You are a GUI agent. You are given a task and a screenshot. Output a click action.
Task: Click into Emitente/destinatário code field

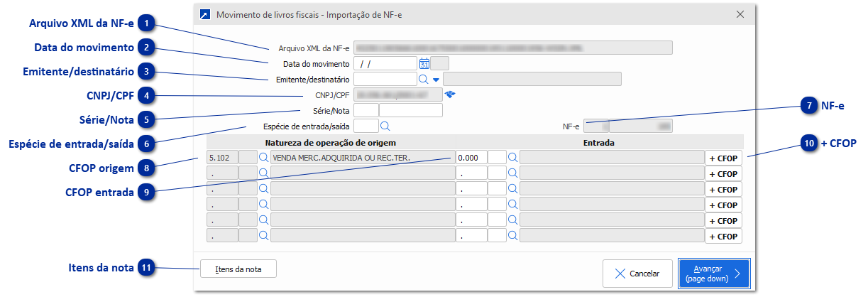[385, 79]
